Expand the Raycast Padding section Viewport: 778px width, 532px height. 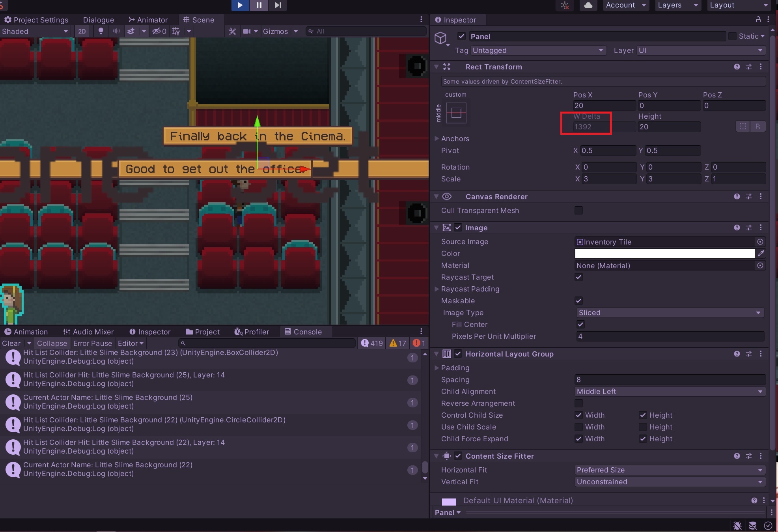click(437, 289)
